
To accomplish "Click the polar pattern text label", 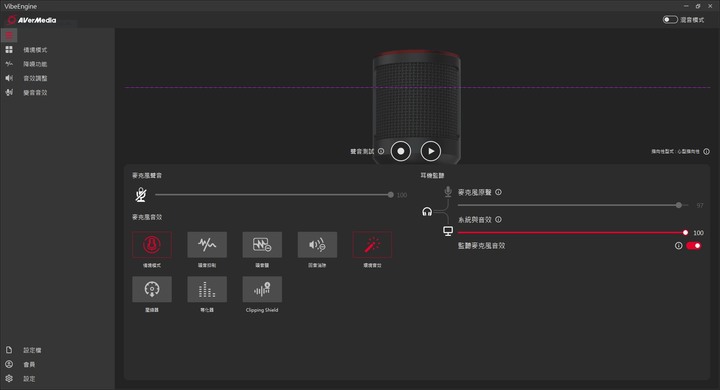I will [x=675, y=152].
